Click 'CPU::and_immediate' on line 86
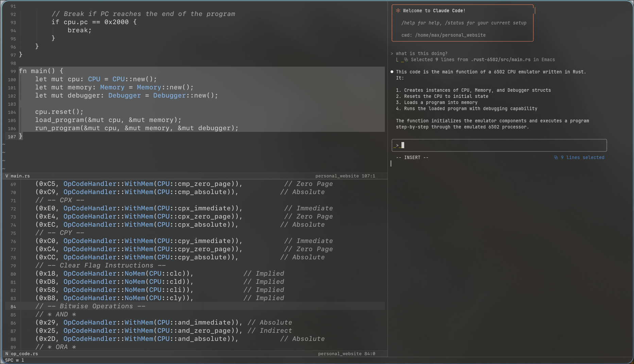 click(194, 322)
